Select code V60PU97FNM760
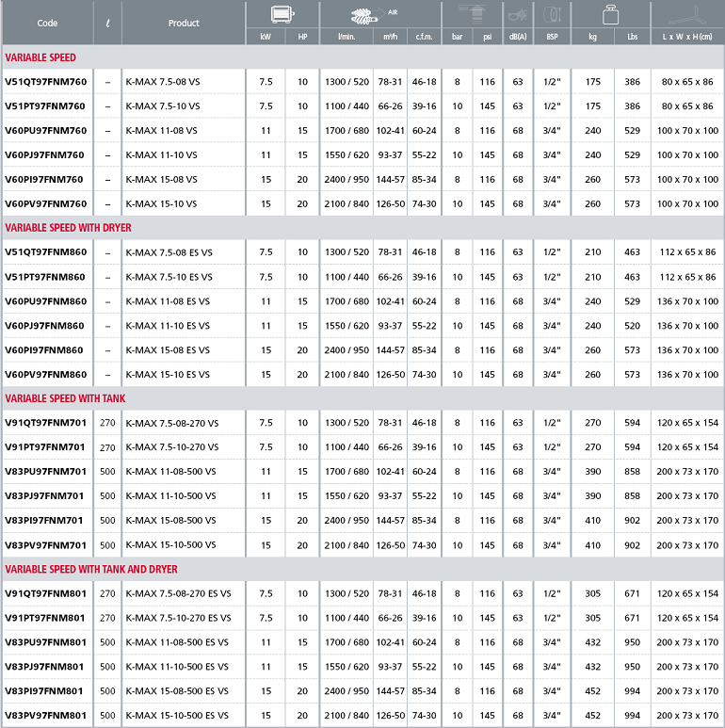 tap(45, 131)
